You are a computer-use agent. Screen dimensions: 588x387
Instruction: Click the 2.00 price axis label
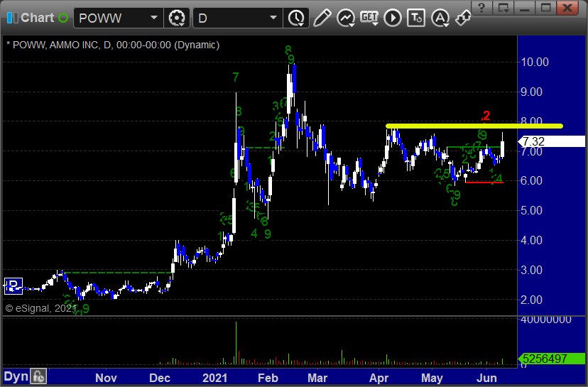click(531, 300)
